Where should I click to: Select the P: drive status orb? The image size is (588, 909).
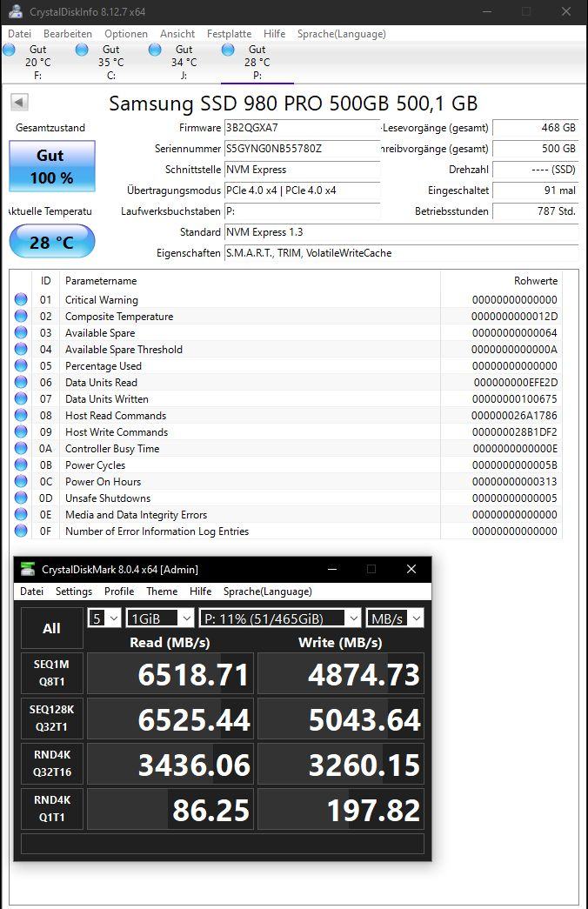coord(228,50)
